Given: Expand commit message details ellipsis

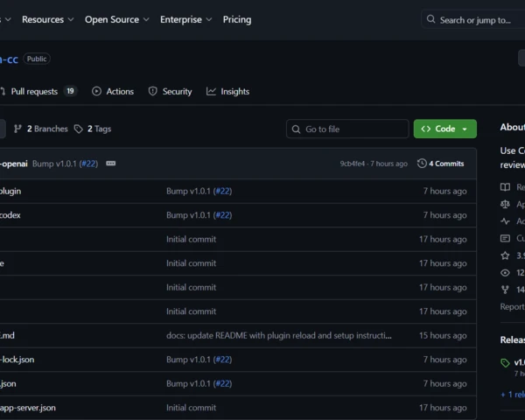Looking at the screenshot, I should (x=111, y=164).
